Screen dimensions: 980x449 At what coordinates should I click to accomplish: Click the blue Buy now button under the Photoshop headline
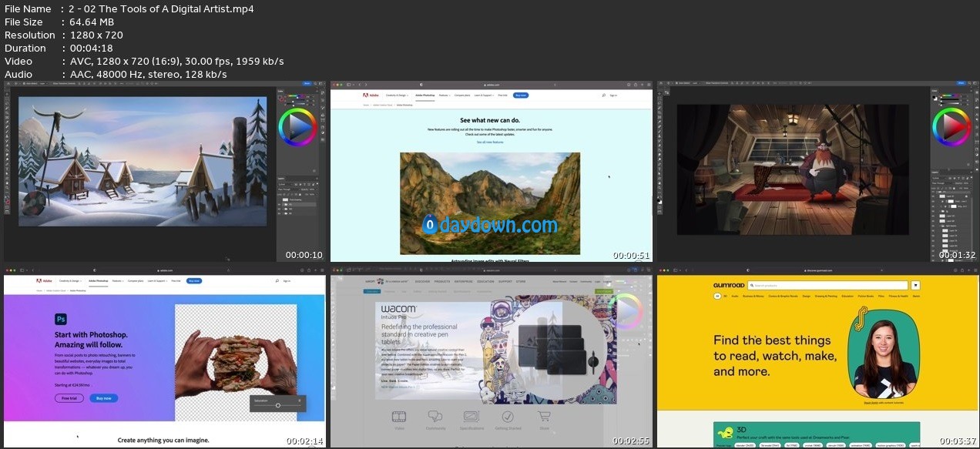[x=104, y=398]
